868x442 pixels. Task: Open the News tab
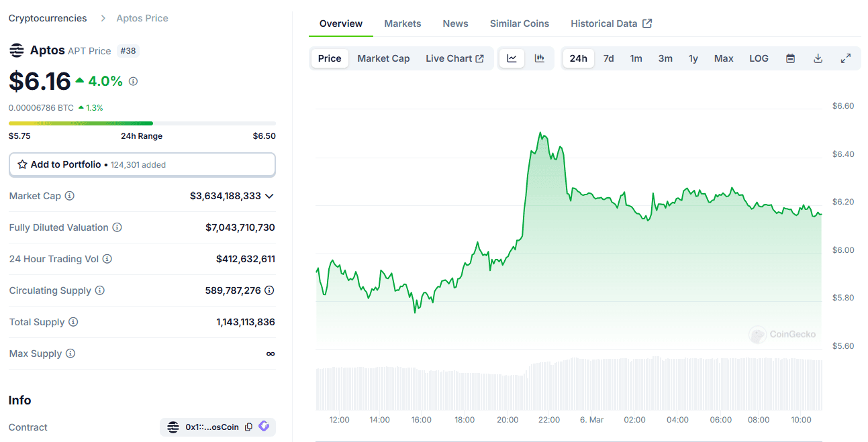click(x=455, y=23)
